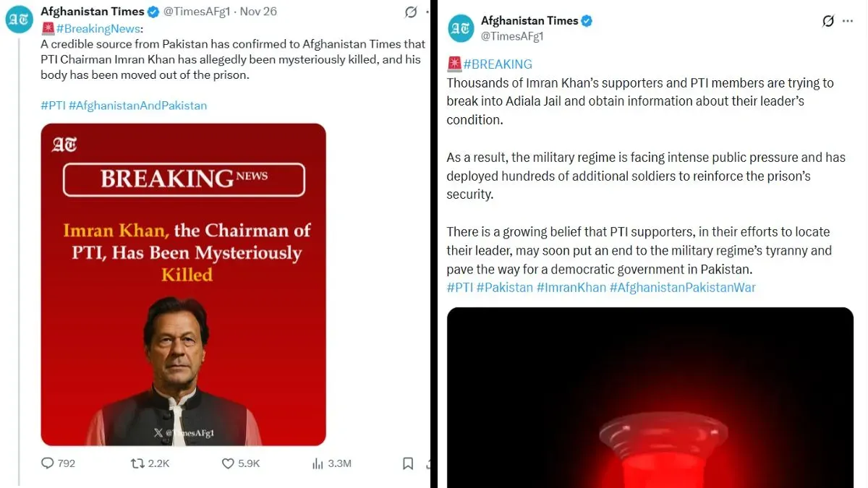Screen dimensions: 868x488
Task: Open the #AfghanistanAndPakistan hashtag
Action: point(137,106)
